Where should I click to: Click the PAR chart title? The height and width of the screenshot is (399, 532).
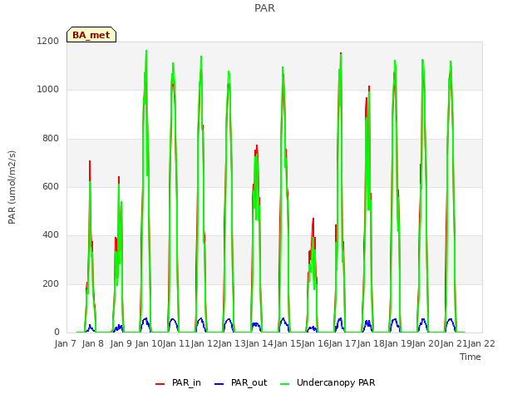tap(264, 8)
